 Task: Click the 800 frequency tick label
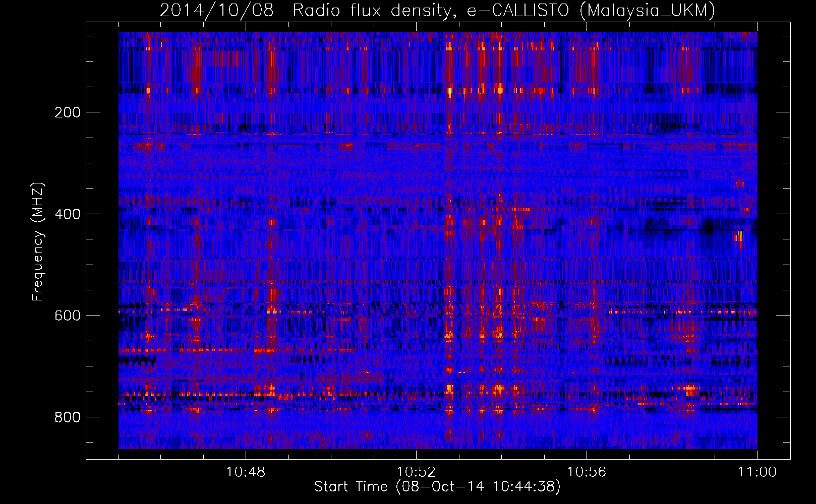[67, 417]
